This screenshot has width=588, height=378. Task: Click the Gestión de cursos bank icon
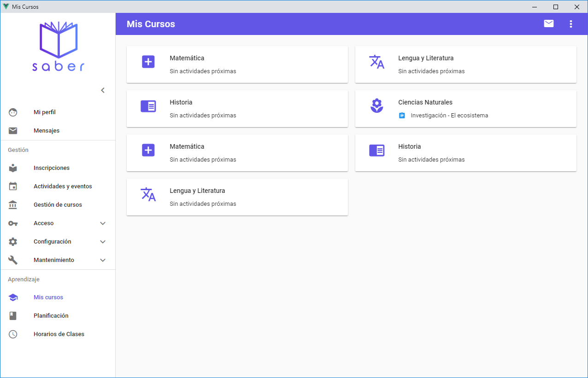point(13,205)
